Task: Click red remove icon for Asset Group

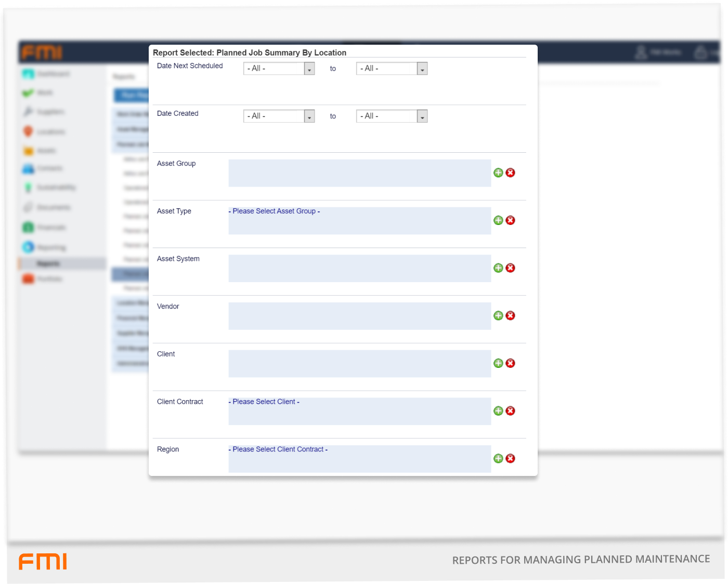Action: coord(510,172)
